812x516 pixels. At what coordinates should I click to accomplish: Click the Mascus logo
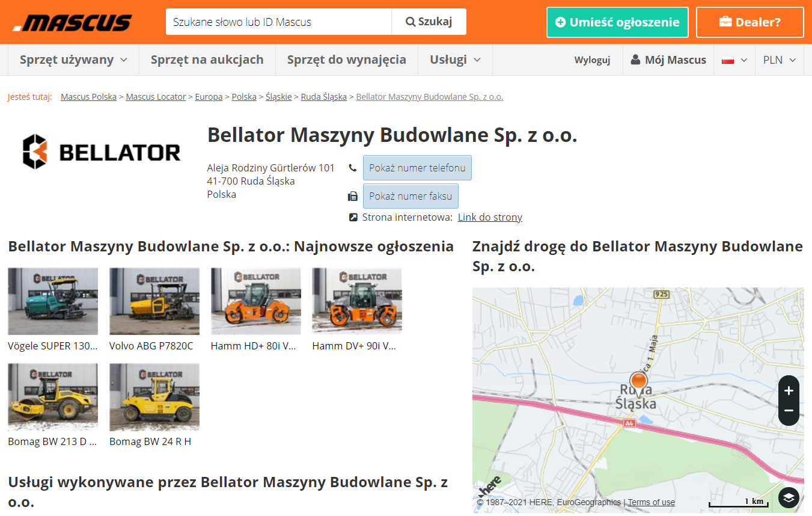71,23
